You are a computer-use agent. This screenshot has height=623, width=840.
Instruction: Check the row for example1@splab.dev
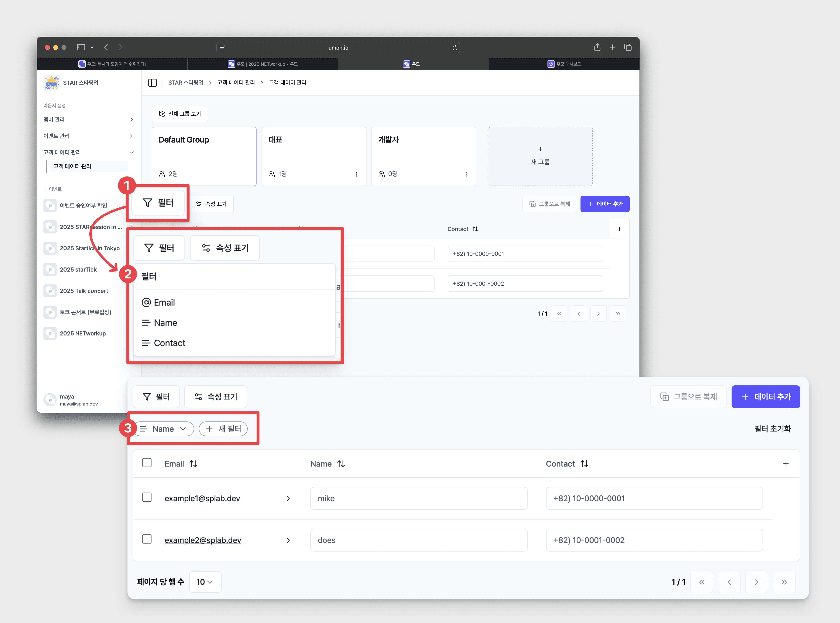click(147, 497)
